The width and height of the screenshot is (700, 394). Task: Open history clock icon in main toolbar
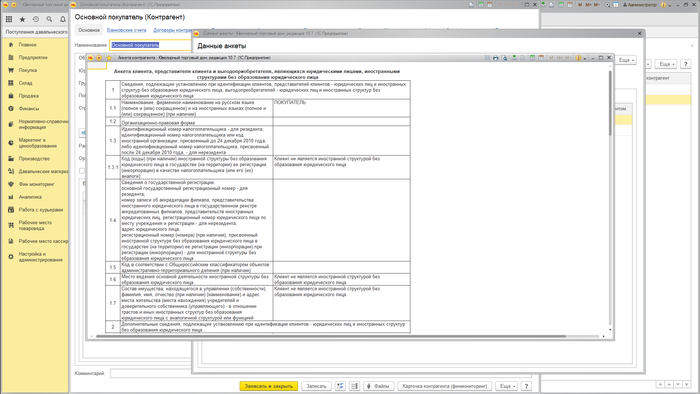pyautogui.click(x=36, y=19)
